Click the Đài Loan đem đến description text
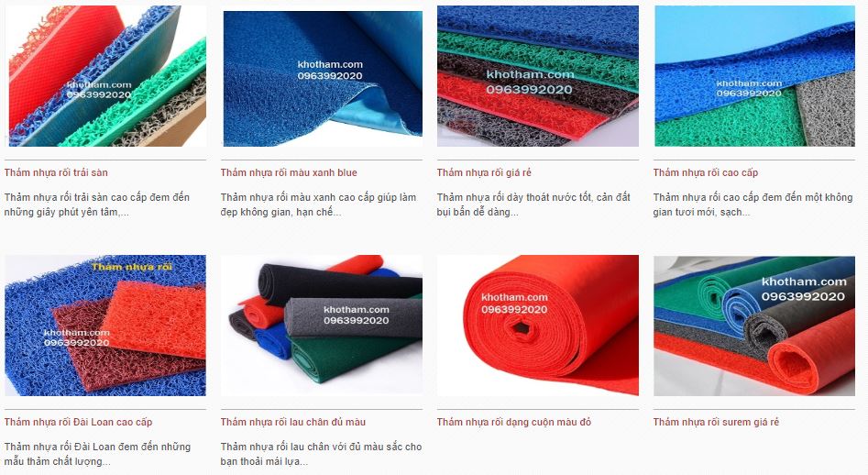868x475 pixels. [x=97, y=454]
